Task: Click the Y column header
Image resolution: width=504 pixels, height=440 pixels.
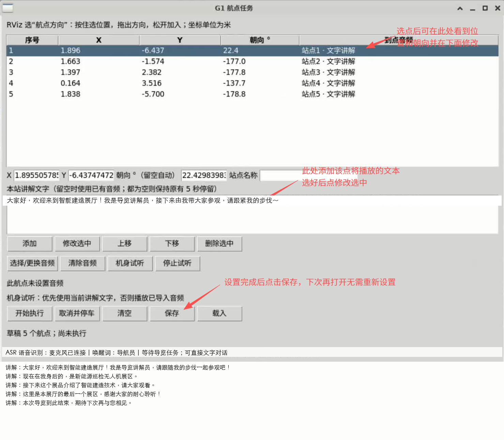Action: coord(180,40)
